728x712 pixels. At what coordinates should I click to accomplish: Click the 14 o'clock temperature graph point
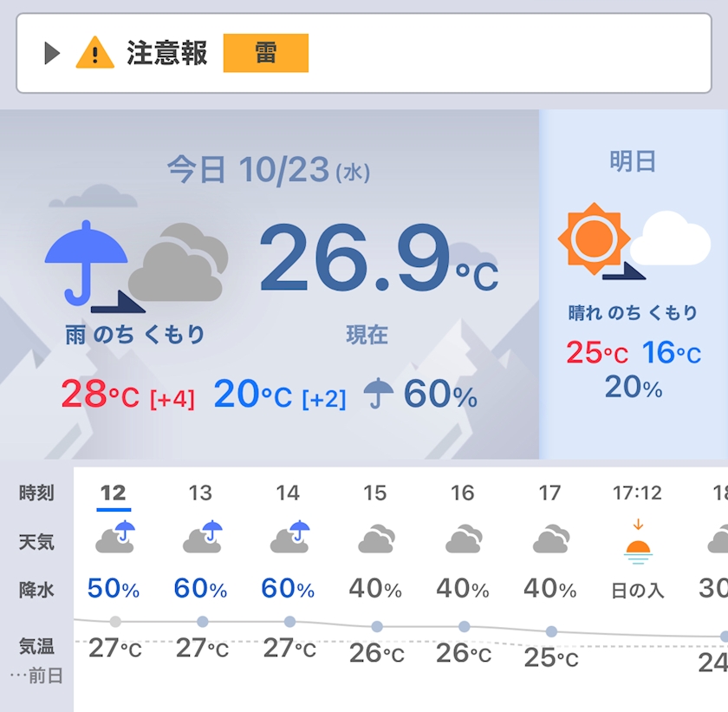click(289, 622)
